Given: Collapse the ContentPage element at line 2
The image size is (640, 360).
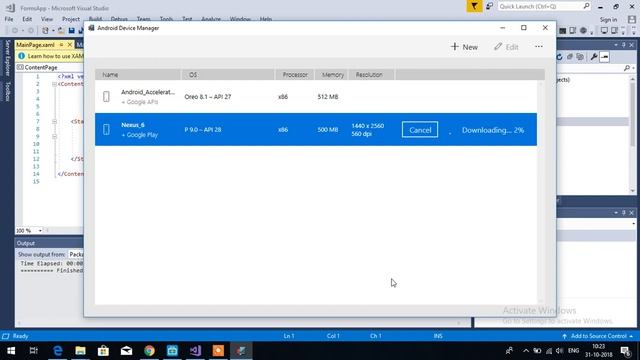Looking at the screenshot, I should [x=54, y=84].
